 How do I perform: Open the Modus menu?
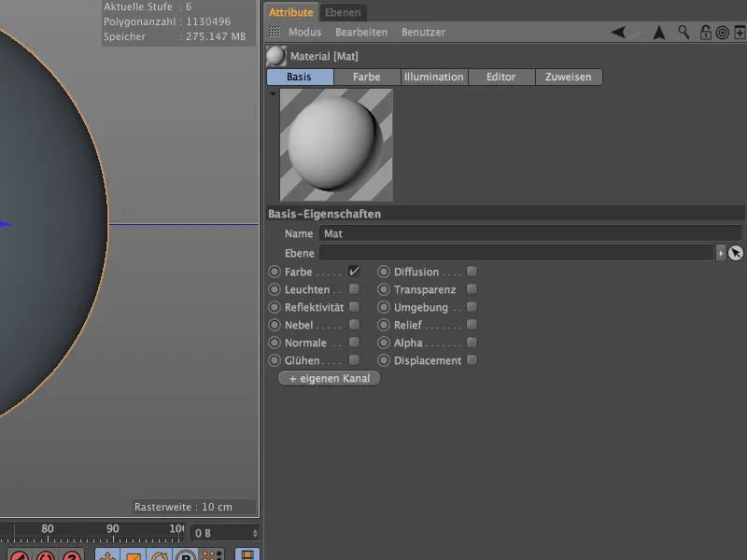(x=304, y=33)
